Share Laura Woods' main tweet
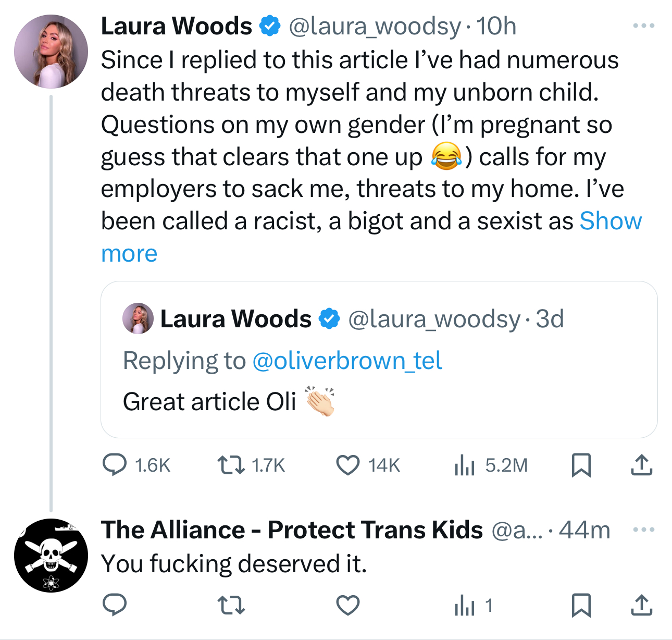Image resolution: width=672 pixels, height=640 pixels. point(641,465)
